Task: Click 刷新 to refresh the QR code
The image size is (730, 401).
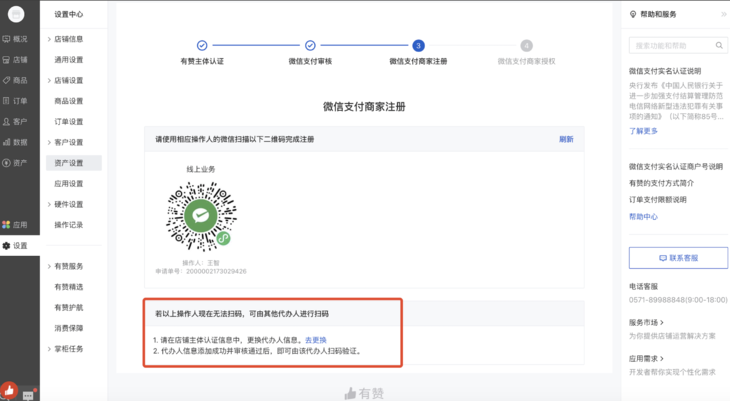Action: coord(566,139)
